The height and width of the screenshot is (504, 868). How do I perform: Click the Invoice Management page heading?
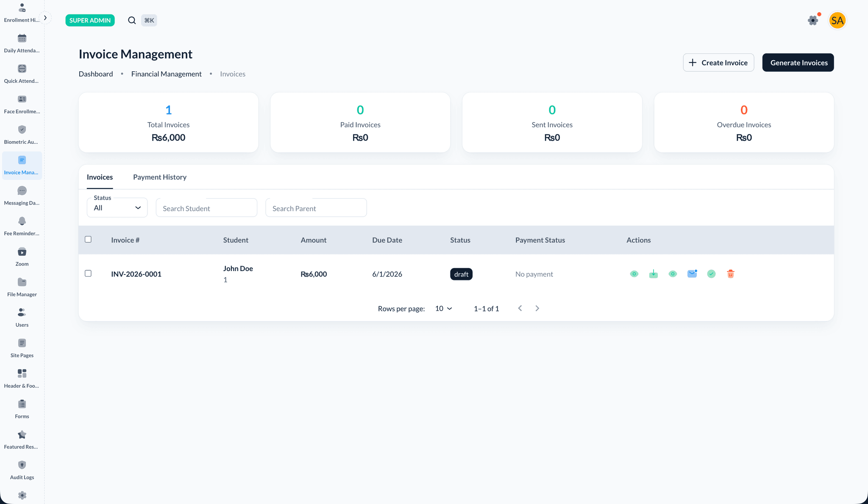point(136,54)
